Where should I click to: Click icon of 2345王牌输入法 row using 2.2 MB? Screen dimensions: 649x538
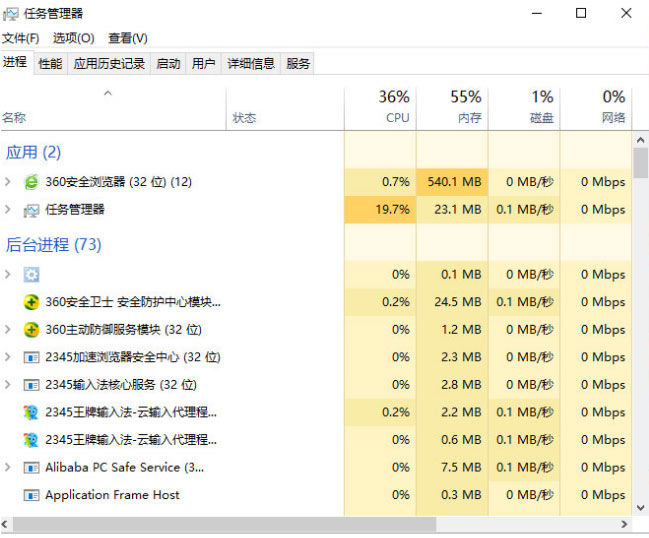(x=31, y=412)
